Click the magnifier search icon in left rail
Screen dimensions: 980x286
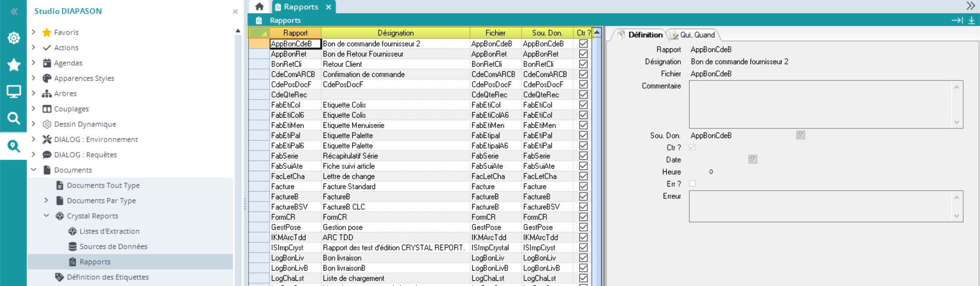[x=14, y=118]
